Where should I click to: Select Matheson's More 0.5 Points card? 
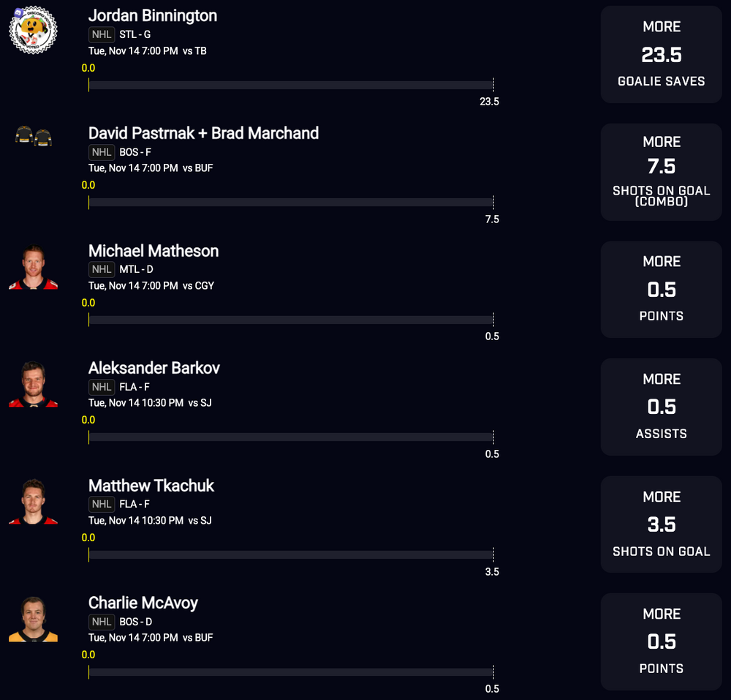pyautogui.click(x=661, y=290)
